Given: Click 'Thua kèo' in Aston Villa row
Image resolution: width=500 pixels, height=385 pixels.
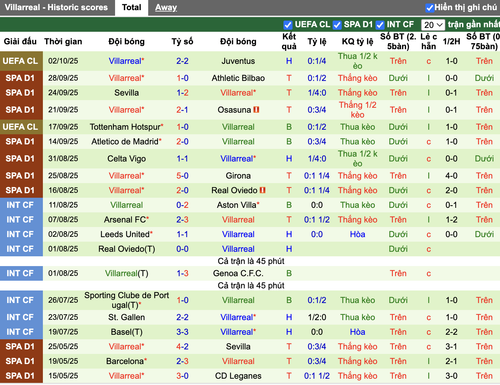Looking at the screenshot, I should pos(357,205).
